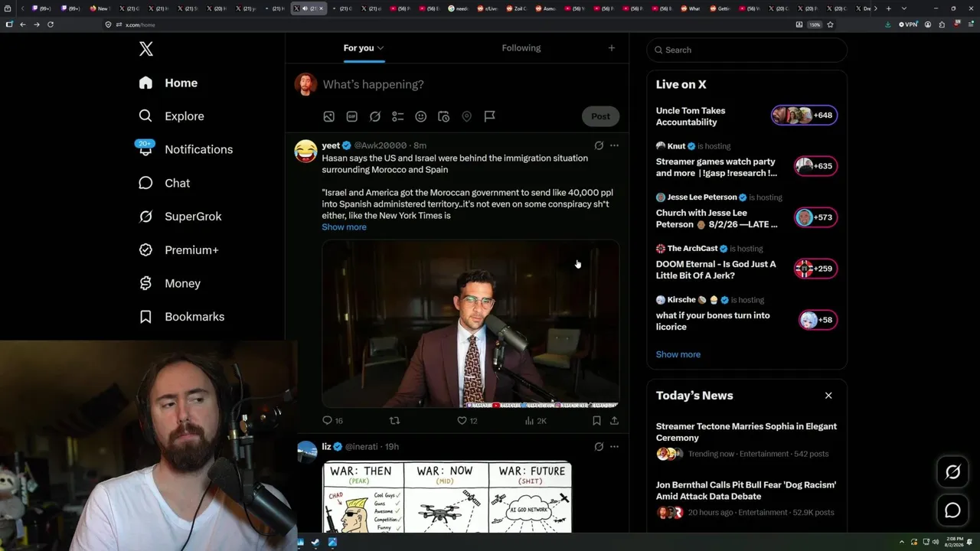Open Chat from the sidebar
Viewport: 980px width, 551px height.
164,183
